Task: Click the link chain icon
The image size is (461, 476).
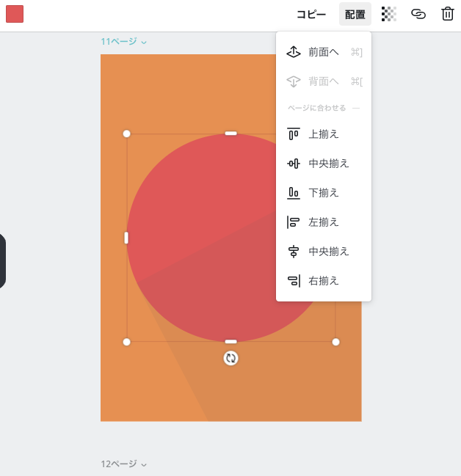Action: (x=418, y=14)
